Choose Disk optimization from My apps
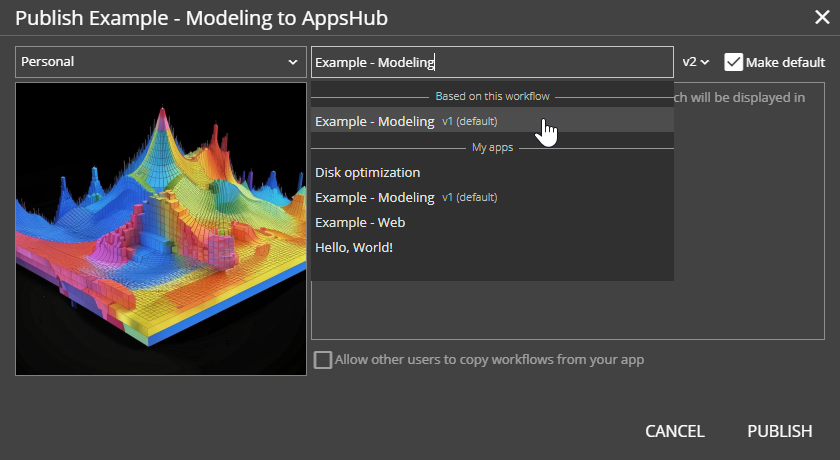Image resolution: width=840 pixels, height=460 pixels. point(368,172)
